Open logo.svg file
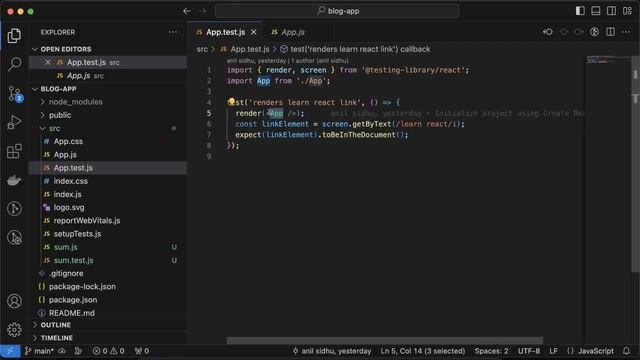640x360 pixels. pos(108,207)
